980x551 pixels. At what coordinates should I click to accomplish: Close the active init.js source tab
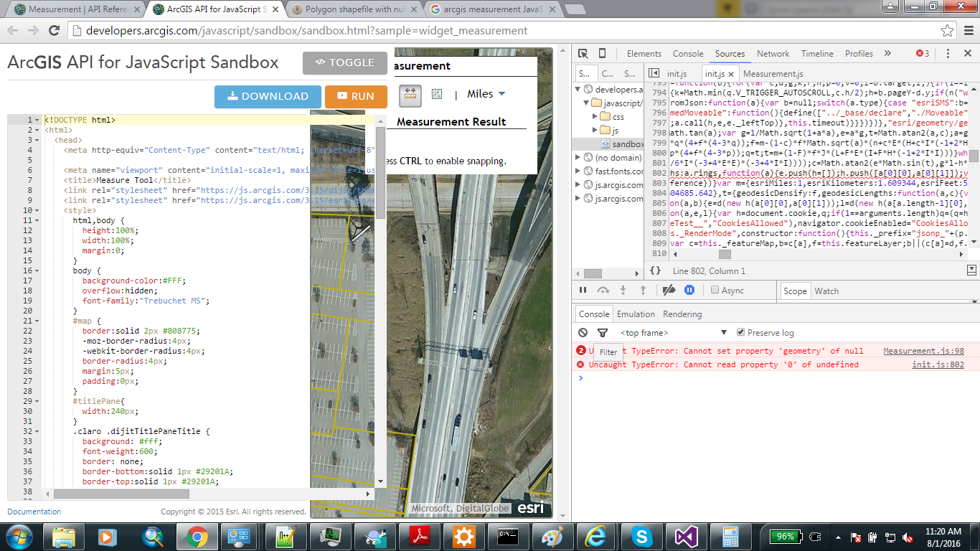click(x=731, y=74)
